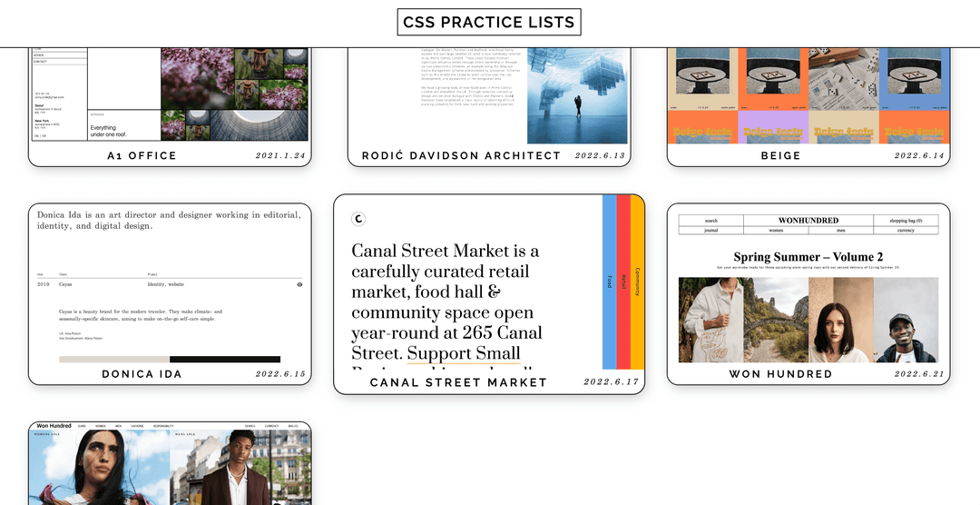Click the date 2022.6.14
The image size is (980, 505).
919,156
